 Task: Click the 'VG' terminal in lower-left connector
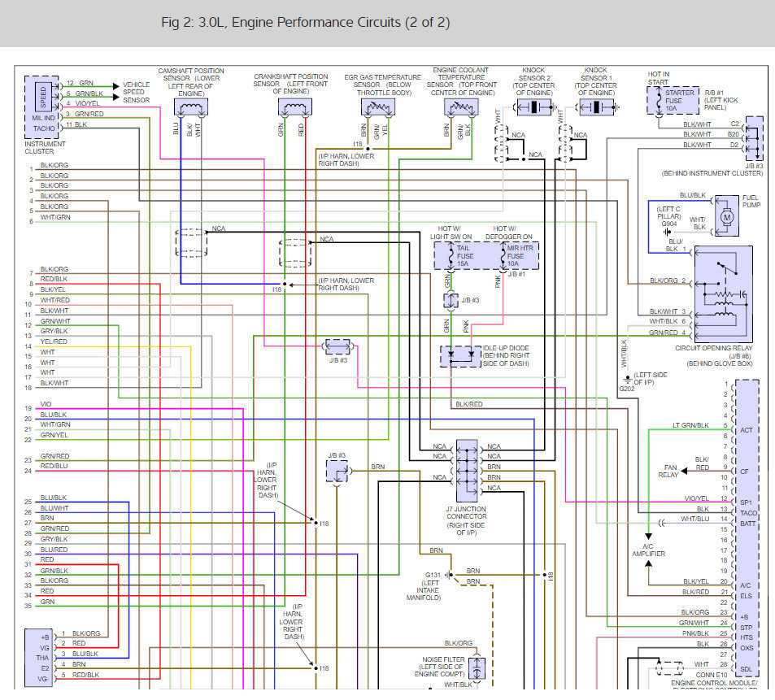45,648
